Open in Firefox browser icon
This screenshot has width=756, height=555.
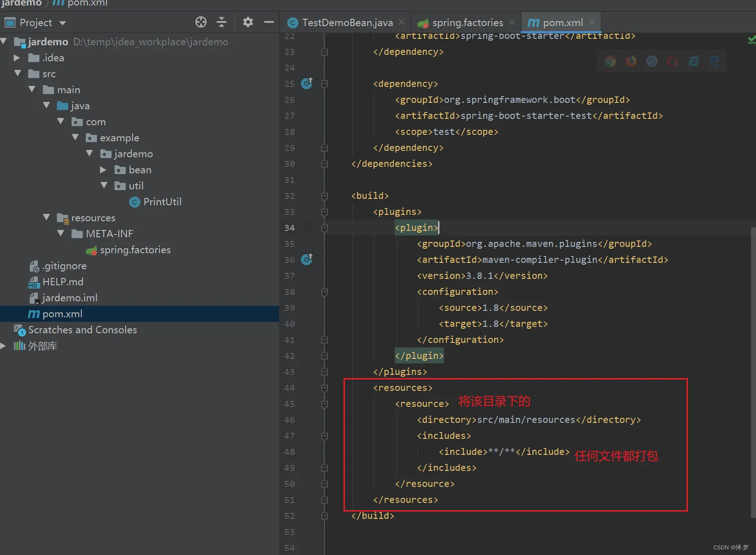tap(631, 61)
